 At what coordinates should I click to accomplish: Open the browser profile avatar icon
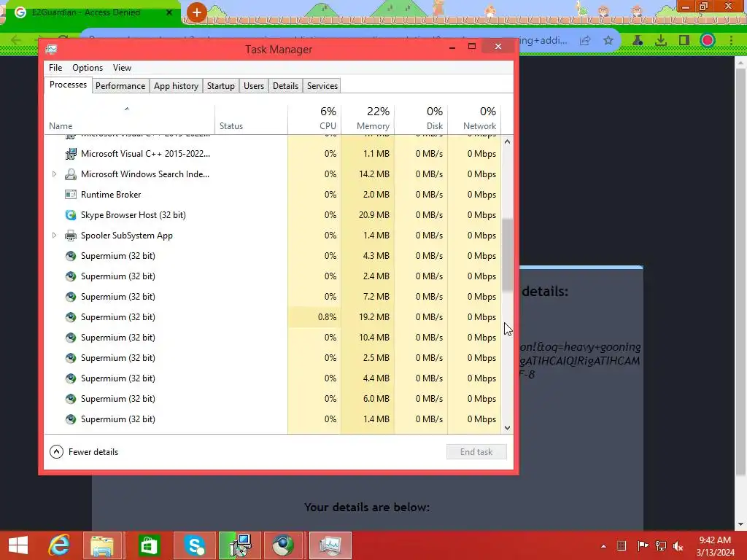coord(708,41)
